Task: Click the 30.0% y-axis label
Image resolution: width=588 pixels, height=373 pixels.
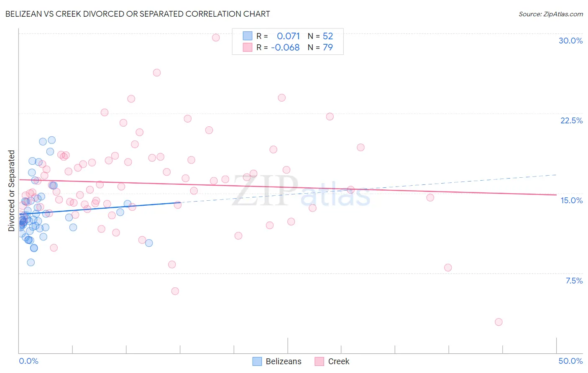Action: coord(570,41)
